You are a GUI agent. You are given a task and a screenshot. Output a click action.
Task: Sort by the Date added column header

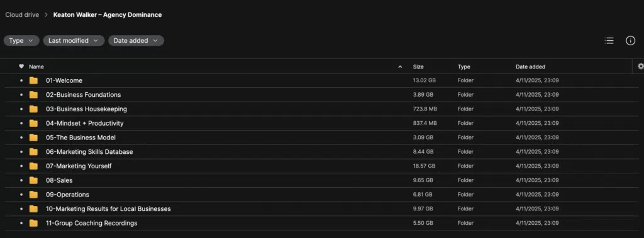(530, 67)
